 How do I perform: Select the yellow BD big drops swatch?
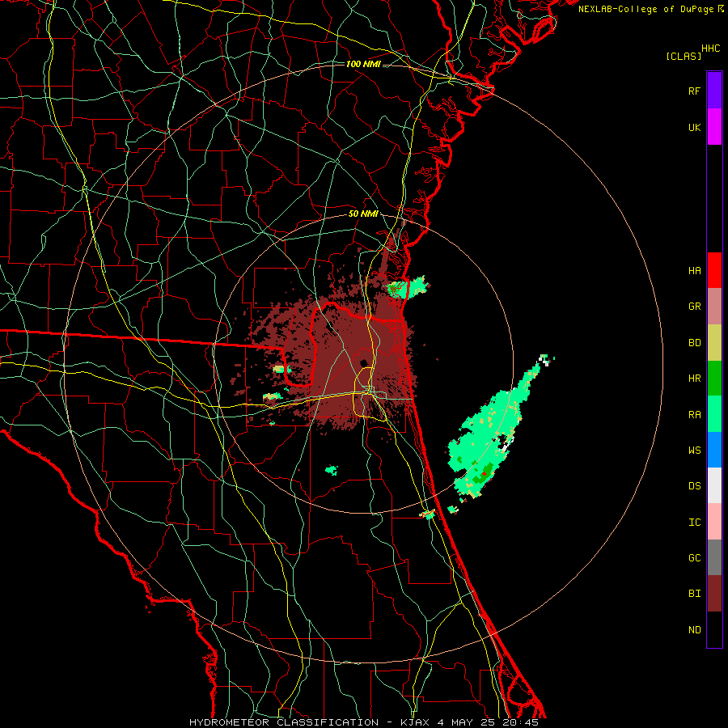tap(714, 343)
